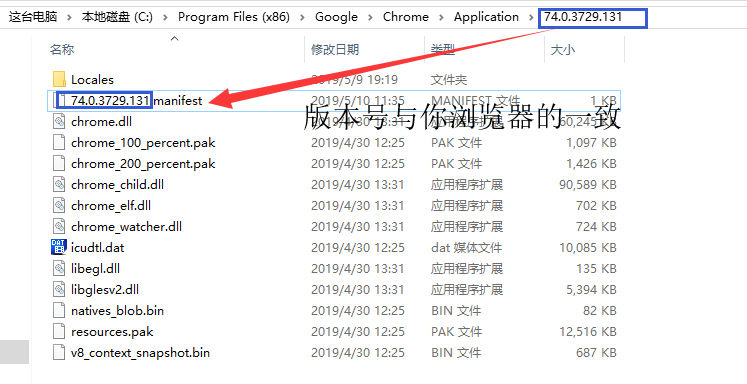
Task: Click the natives_blob.bin file icon
Action: coord(59,310)
